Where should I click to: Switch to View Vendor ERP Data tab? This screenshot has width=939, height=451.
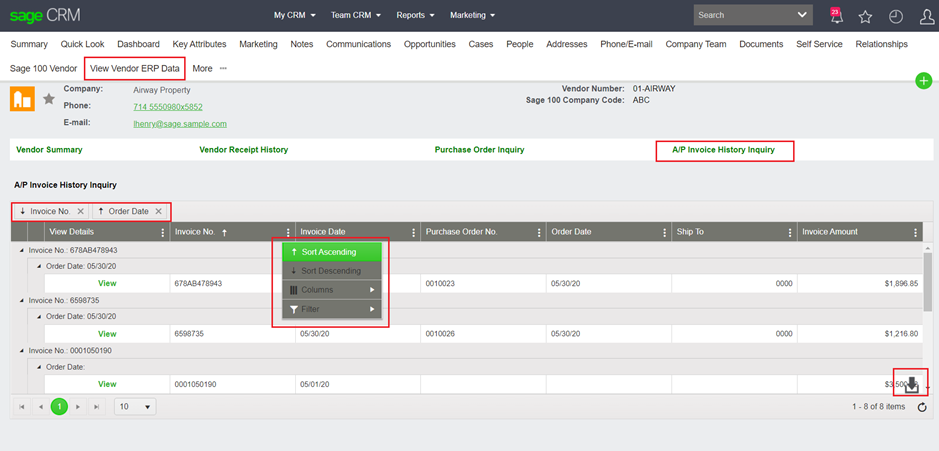pyautogui.click(x=135, y=68)
